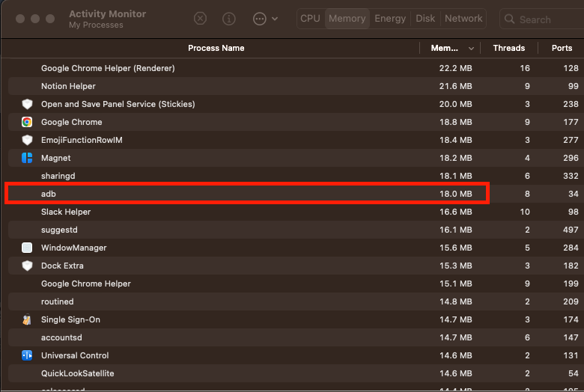Viewport: 584px width, 392px height.
Task: Click the 18.0 MB memory value for adb
Action: pos(455,194)
